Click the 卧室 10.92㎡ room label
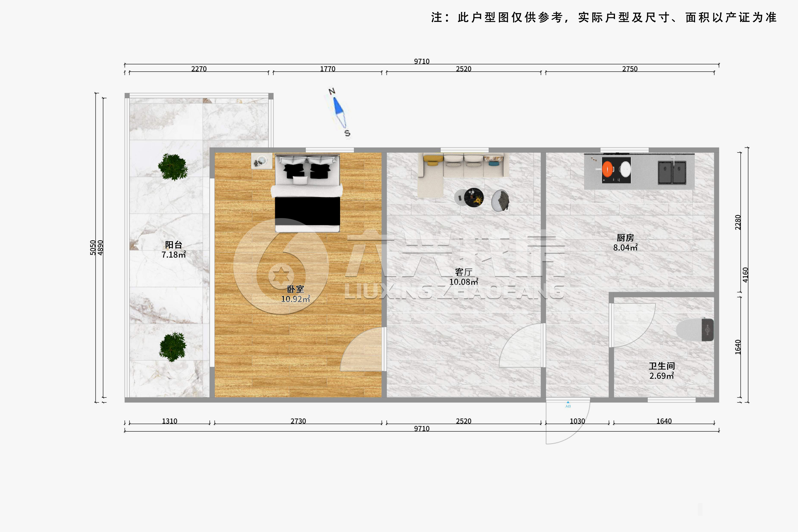The height and width of the screenshot is (532, 798). 296,294
